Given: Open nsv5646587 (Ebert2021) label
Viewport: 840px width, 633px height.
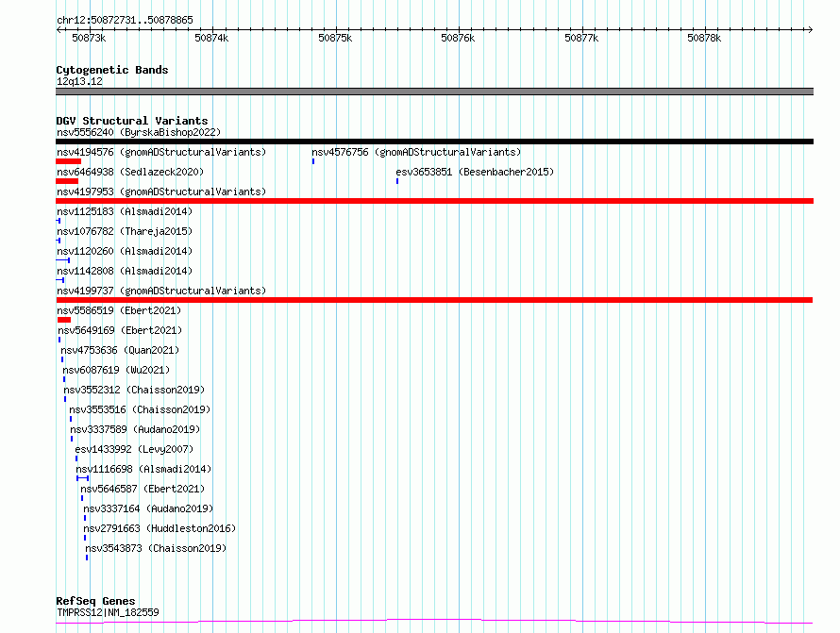Looking at the screenshot, I should [143, 489].
